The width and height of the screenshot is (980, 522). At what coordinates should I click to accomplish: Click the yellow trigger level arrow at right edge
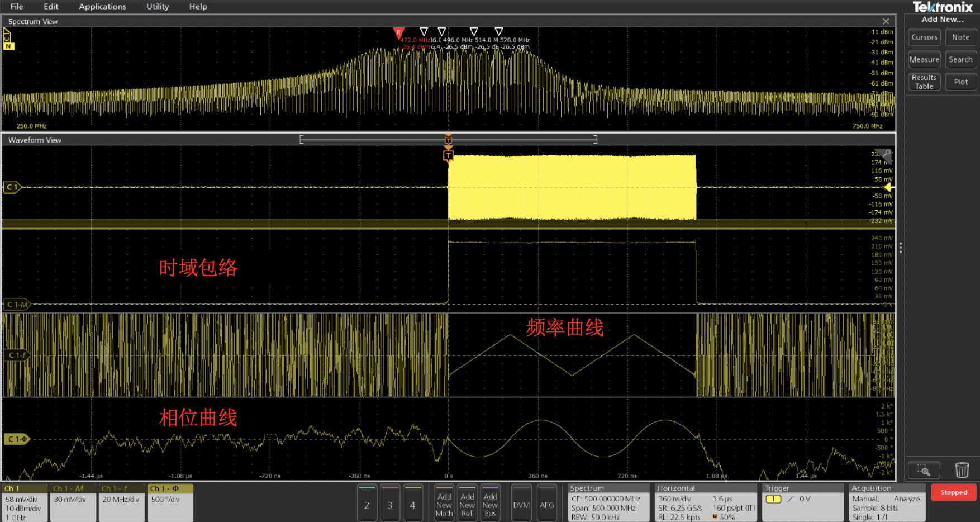tap(888, 188)
